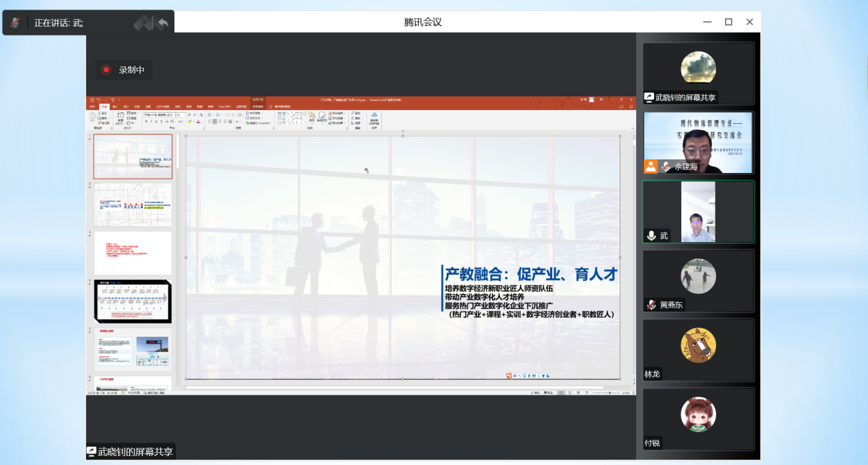868x465 pixels.
Task: Click the muted mic icon beside 正在讲话
Action: (14, 23)
